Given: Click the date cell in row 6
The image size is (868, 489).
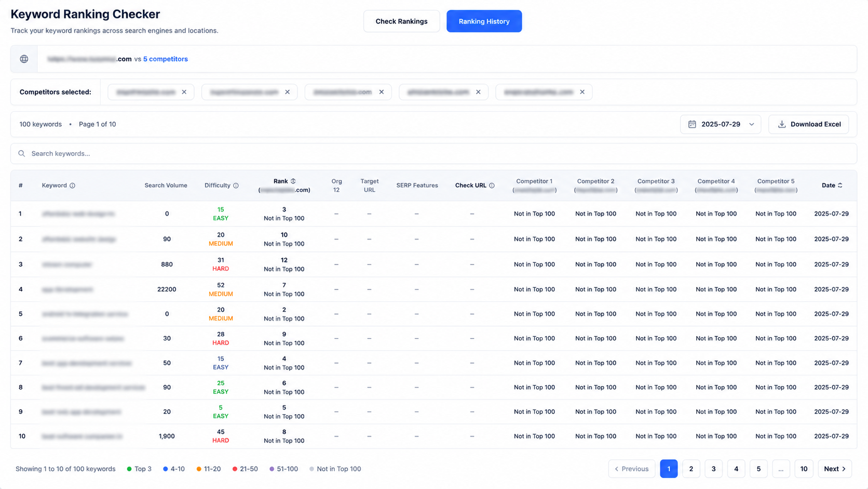Looking at the screenshot, I should point(832,338).
